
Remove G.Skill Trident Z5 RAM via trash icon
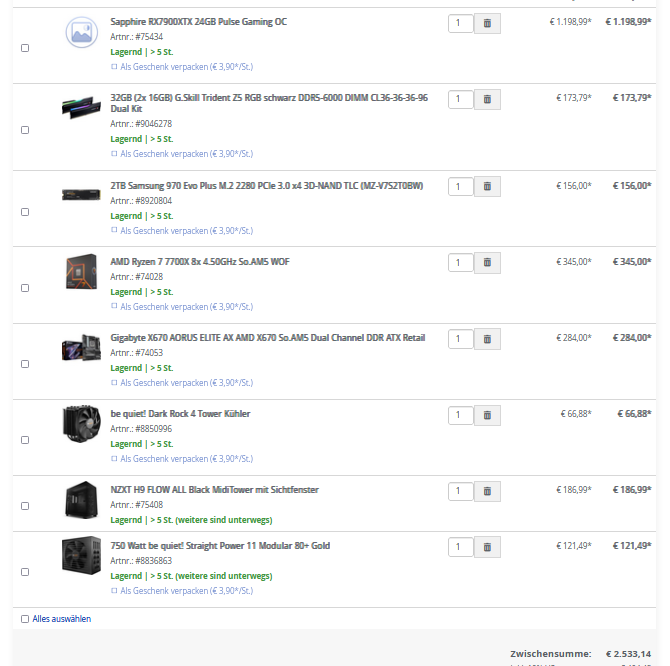point(487,99)
